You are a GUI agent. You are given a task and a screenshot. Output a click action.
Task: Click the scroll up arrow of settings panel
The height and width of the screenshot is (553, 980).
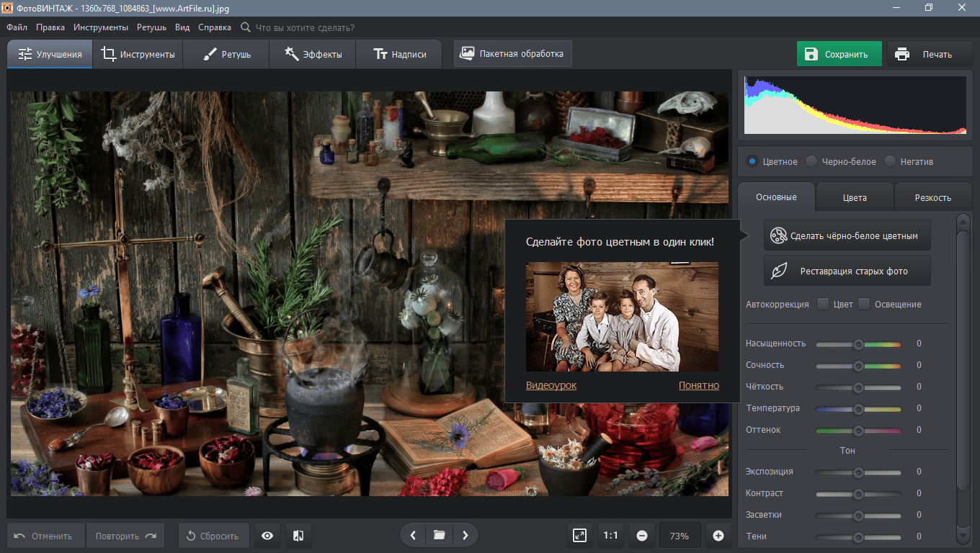pos(963,221)
